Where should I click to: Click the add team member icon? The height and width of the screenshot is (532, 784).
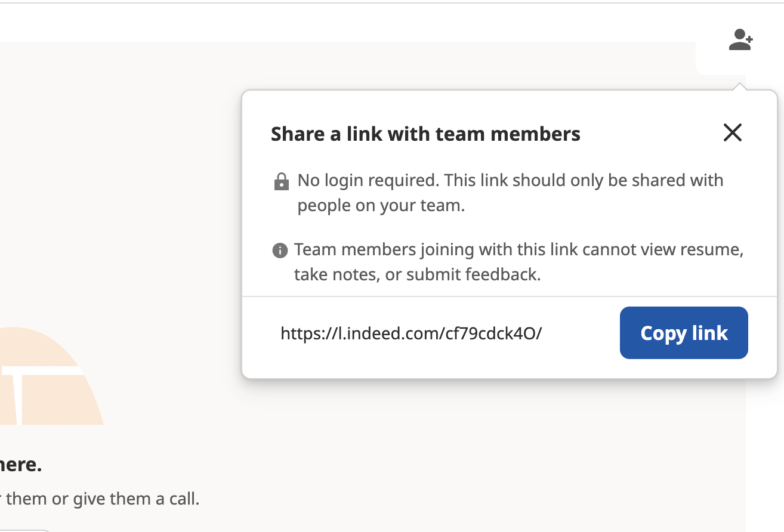point(740,41)
